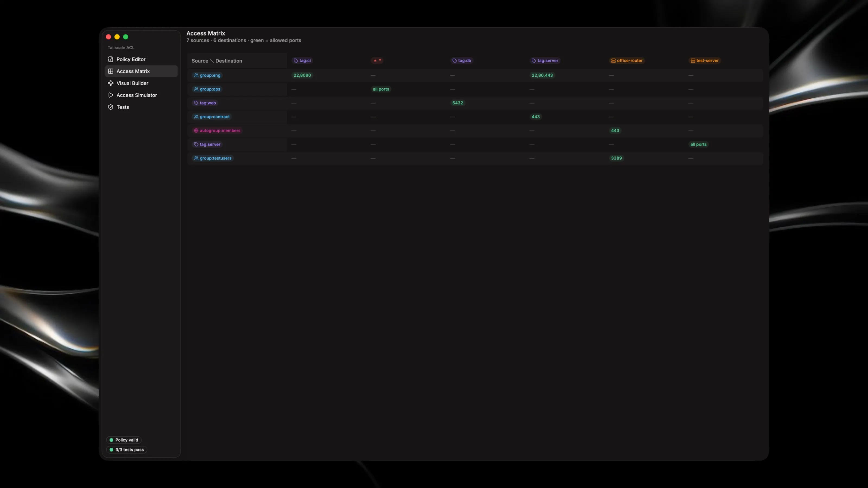The width and height of the screenshot is (868, 488).
Task: Click the tag:ci header label text
Action: coord(305,61)
